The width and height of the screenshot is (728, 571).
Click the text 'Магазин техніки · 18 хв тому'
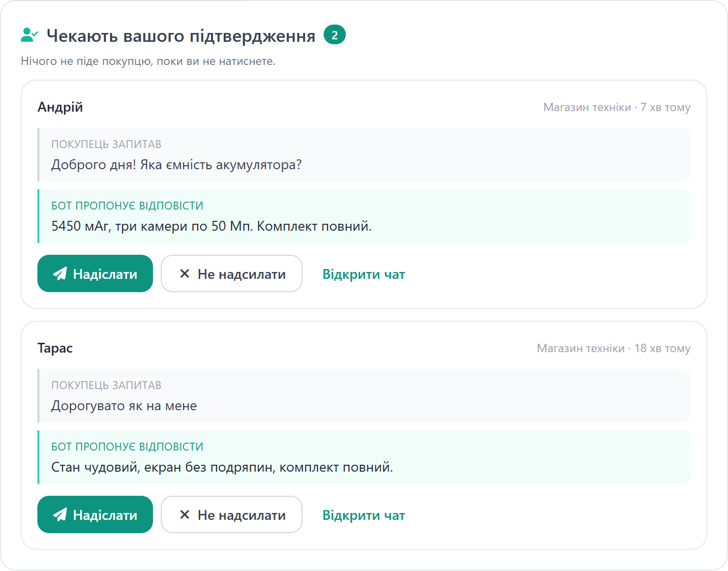click(x=614, y=348)
